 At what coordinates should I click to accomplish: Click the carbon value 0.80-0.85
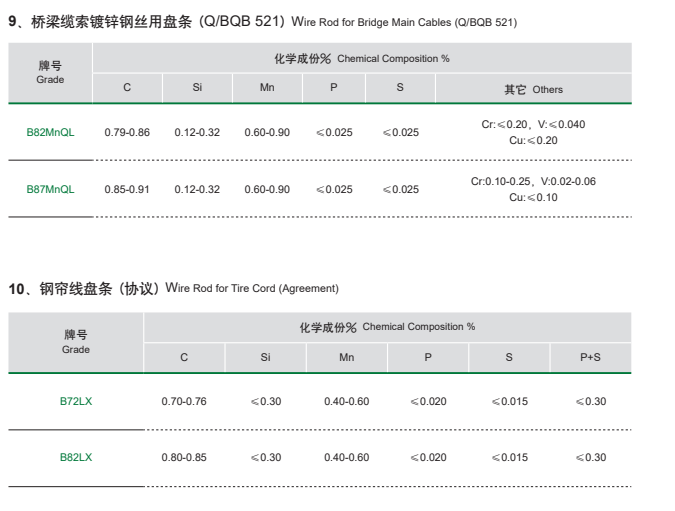tap(184, 457)
